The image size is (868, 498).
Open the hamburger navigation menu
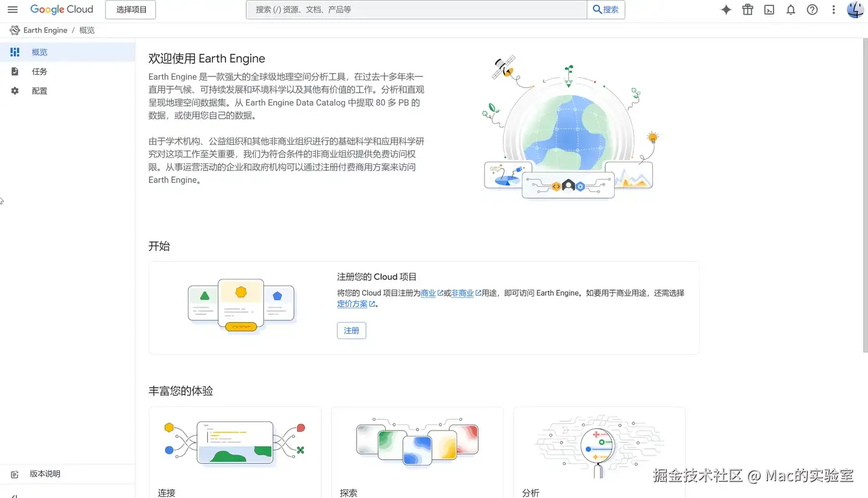[x=13, y=10]
